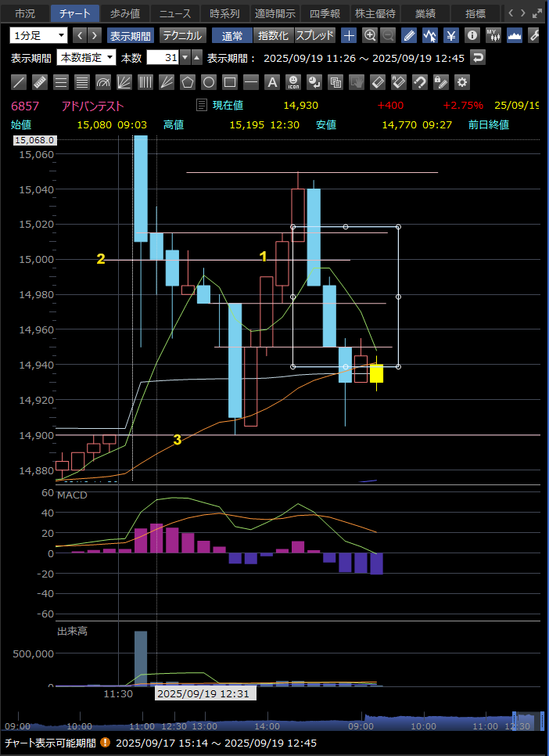The image size is (549, 756).
Task: Switch to the 四季報 tab
Action: pyautogui.click(x=325, y=13)
